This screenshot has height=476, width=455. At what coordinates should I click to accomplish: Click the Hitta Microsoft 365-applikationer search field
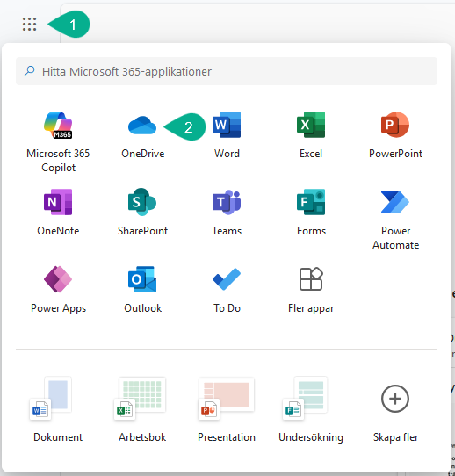[227, 71]
